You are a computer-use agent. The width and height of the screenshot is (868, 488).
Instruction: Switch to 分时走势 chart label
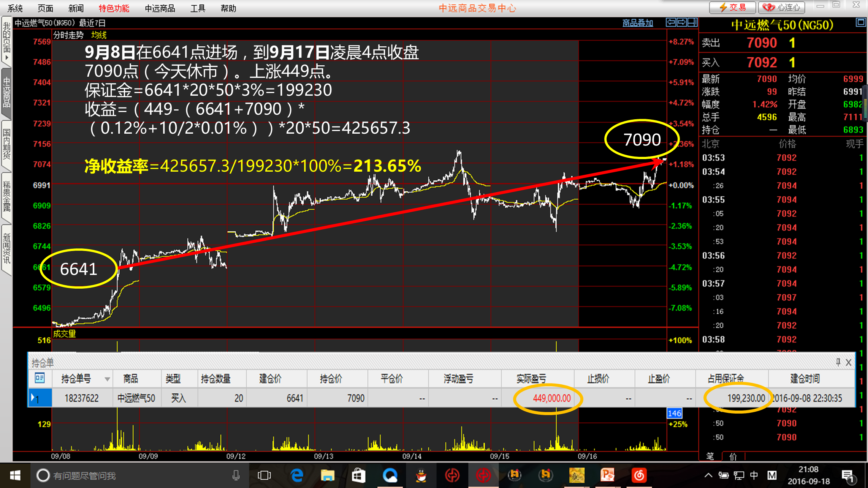68,35
